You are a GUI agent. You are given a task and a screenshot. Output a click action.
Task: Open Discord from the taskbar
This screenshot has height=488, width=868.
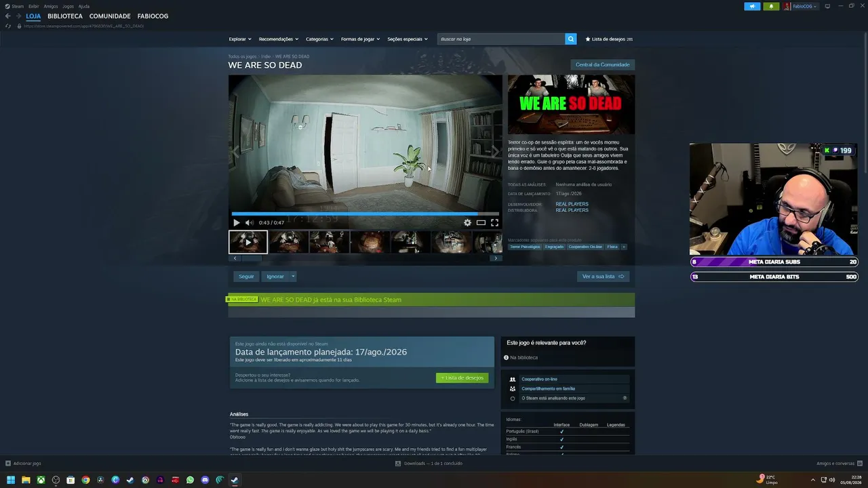205,480
